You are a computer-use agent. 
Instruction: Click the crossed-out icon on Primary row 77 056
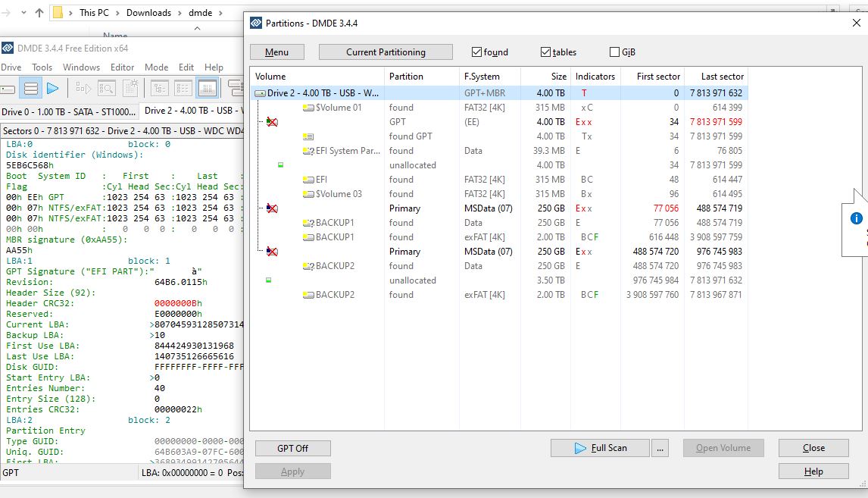[272, 208]
